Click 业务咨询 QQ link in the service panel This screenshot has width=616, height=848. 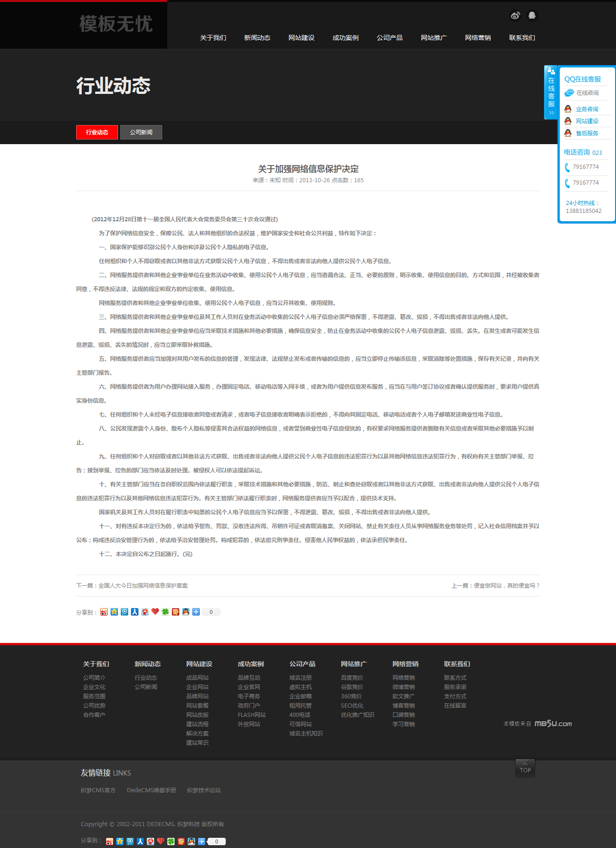(x=587, y=109)
